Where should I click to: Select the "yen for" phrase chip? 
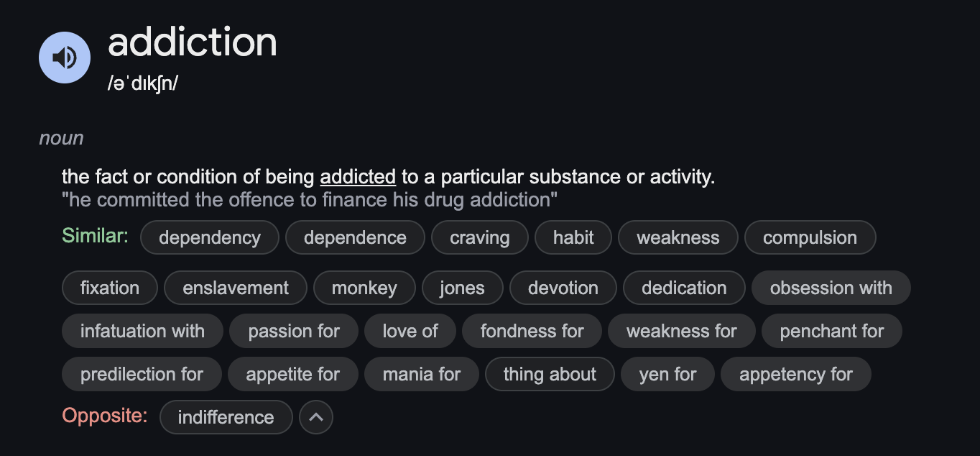667,374
